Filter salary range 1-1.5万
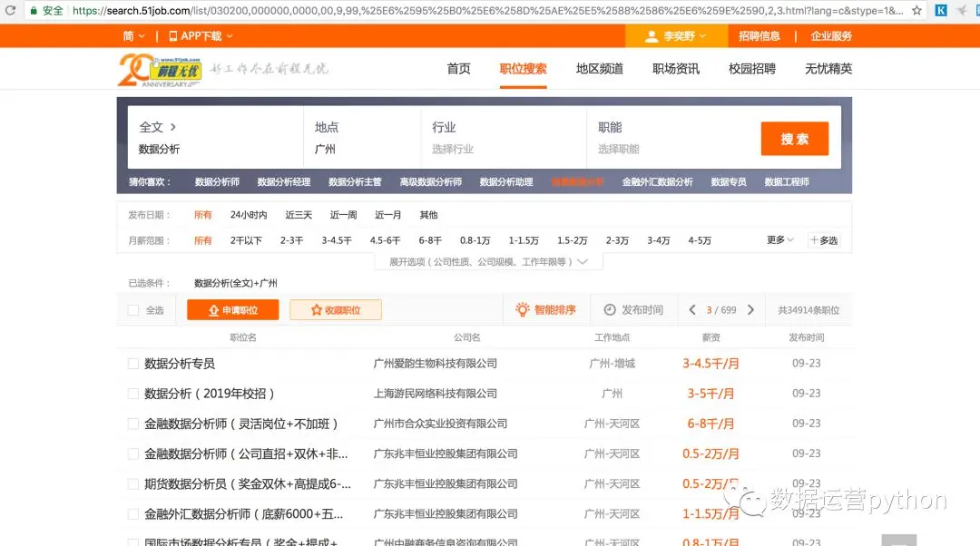 [x=524, y=240]
